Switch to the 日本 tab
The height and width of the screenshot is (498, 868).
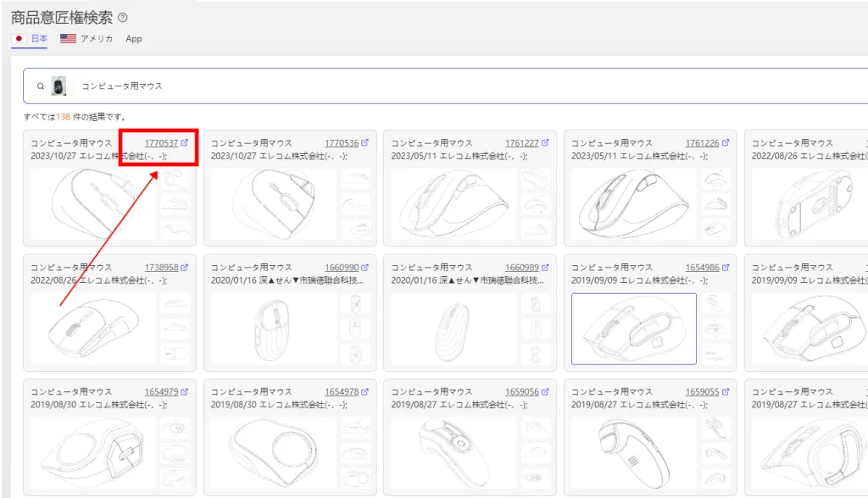(x=30, y=39)
